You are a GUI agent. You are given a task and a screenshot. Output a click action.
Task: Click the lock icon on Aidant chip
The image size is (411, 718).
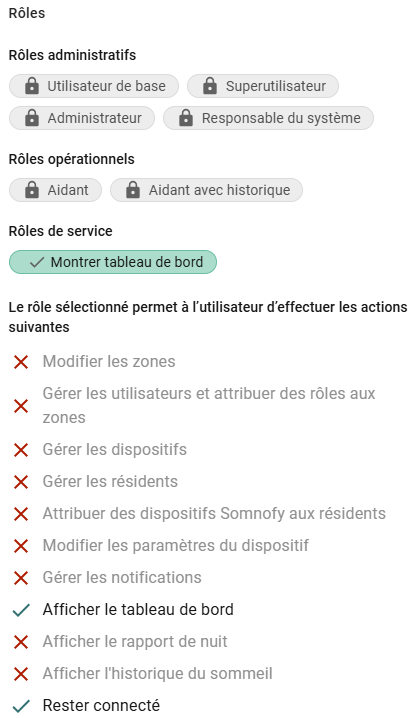coord(32,190)
